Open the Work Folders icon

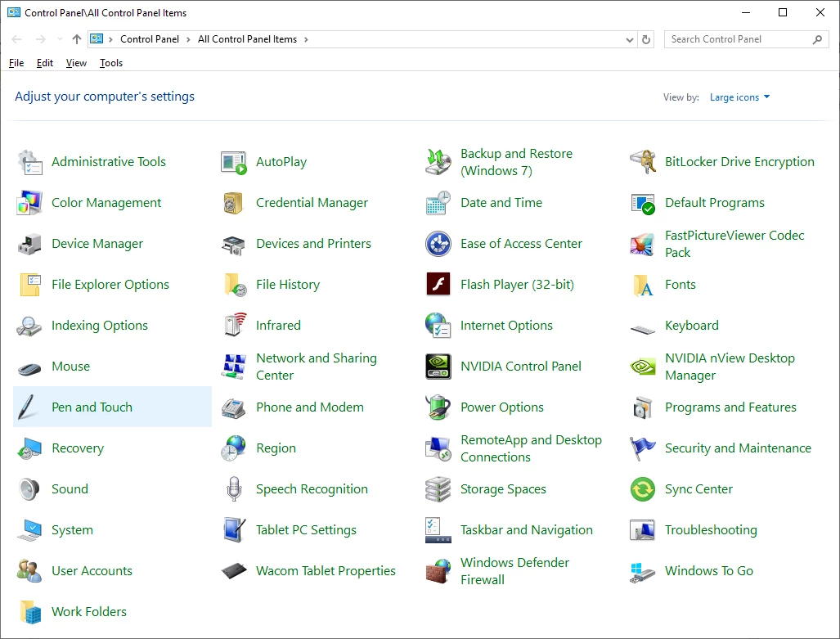pyautogui.click(x=29, y=612)
